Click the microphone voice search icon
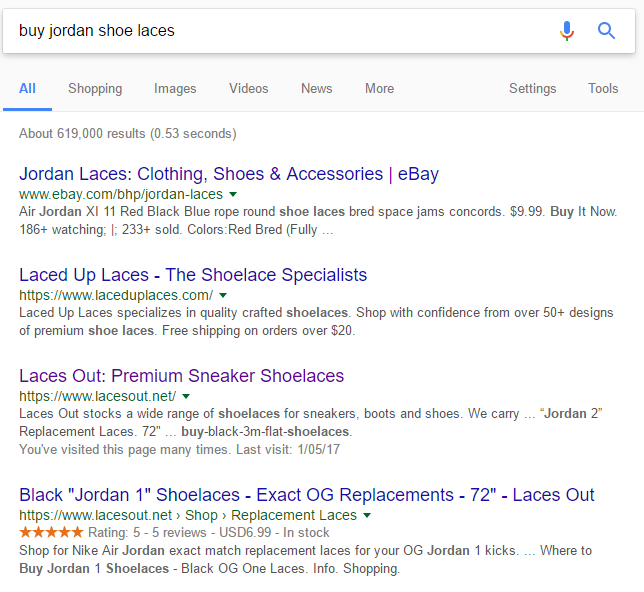This screenshot has width=644, height=592. (x=567, y=31)
